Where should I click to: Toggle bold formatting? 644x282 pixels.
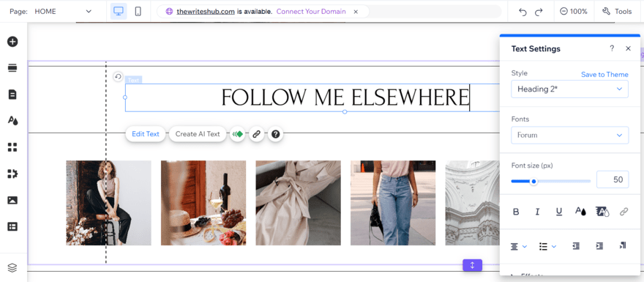point(516,212)
